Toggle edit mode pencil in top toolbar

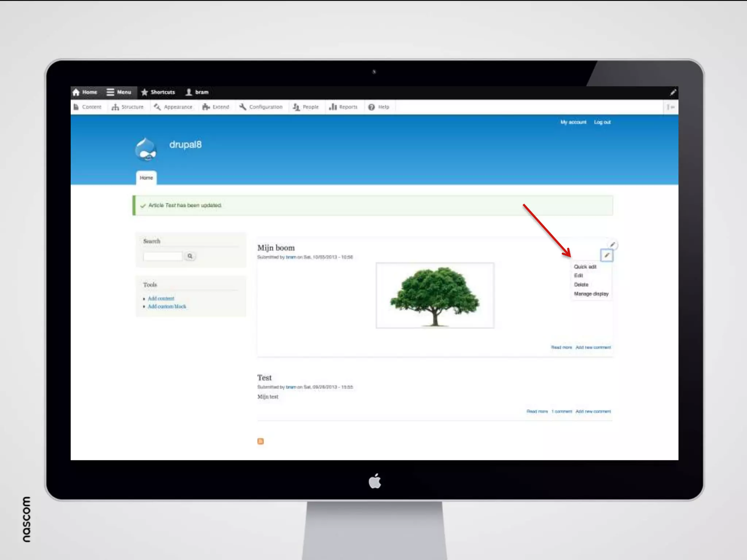coord(673,93)
